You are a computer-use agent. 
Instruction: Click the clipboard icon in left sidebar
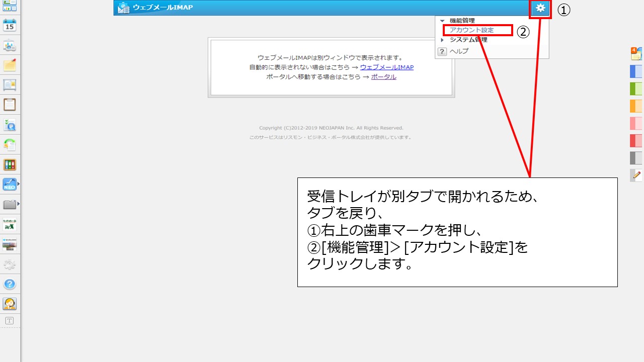[x=10, y=104]
